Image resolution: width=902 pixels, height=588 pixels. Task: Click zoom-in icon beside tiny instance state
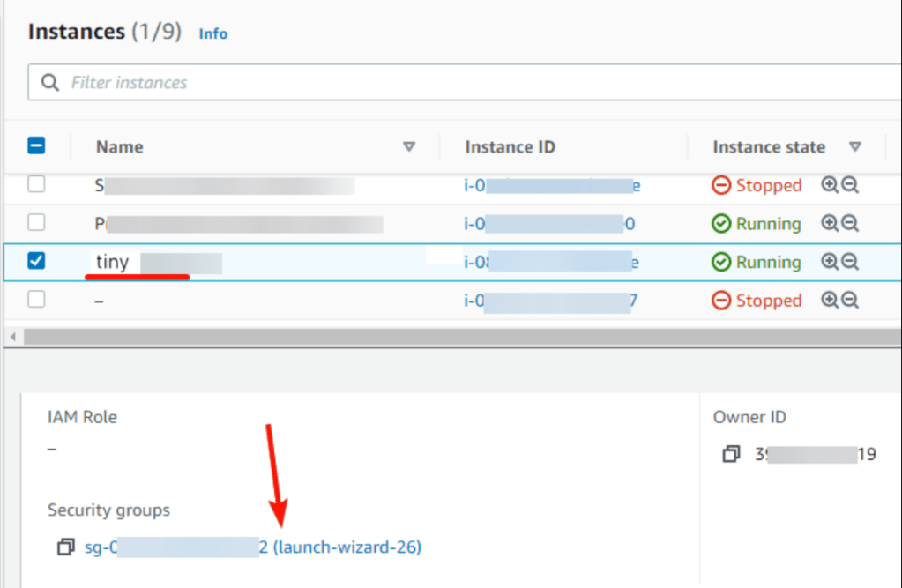tap(829, 262)
